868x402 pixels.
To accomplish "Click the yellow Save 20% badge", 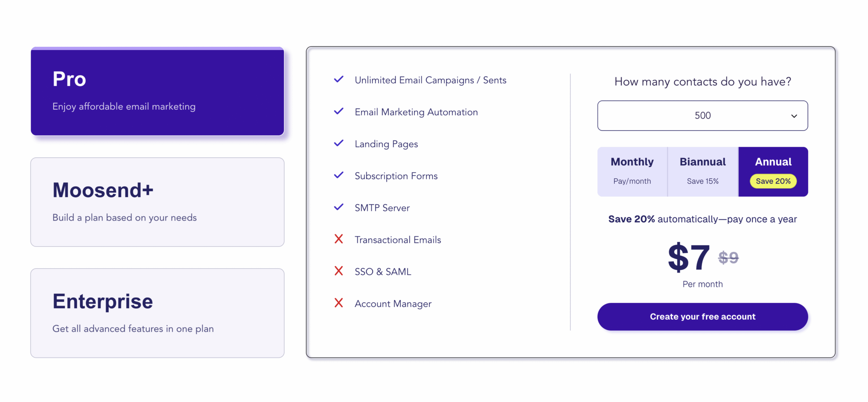I will point(773,181).
